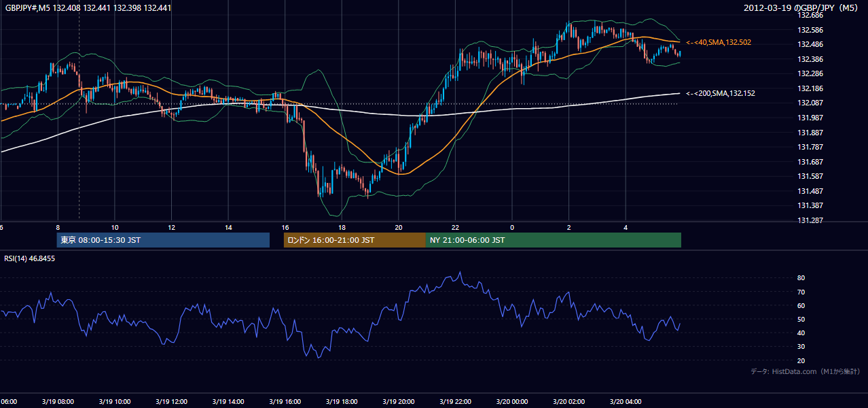The image size is (868, 408).
Task: Click the 131.387 price axis label
Action: click(x=810, y=205)
